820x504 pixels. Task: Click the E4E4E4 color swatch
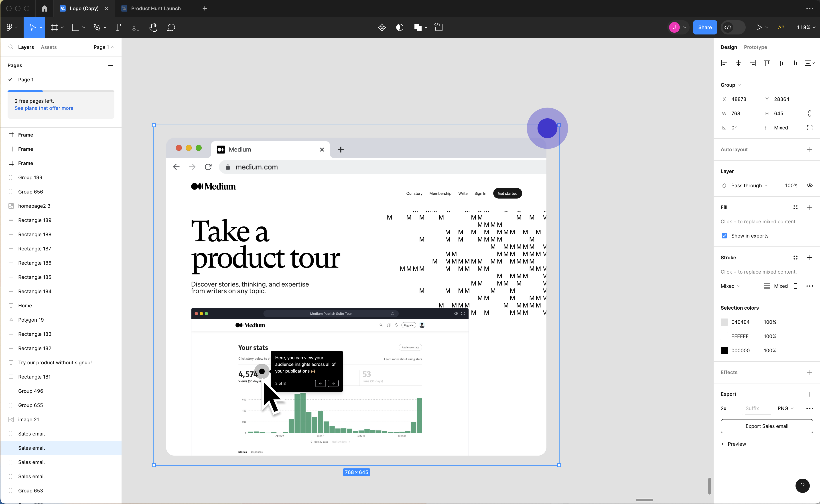pos(724,322)
